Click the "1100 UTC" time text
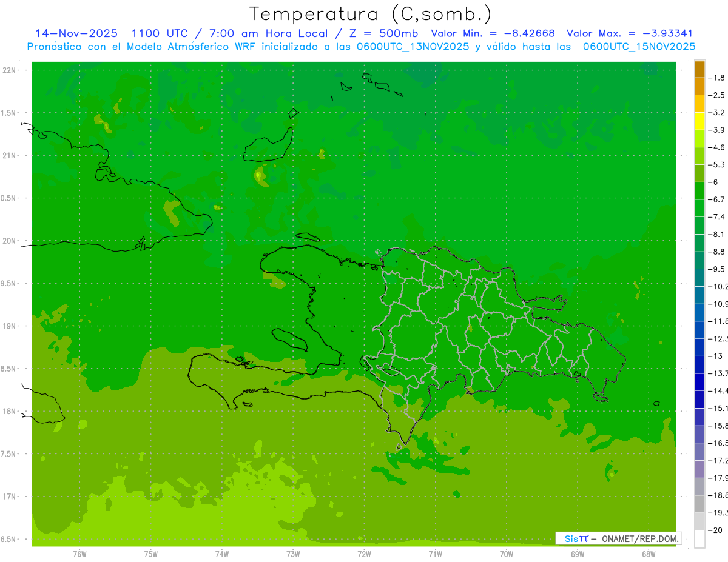Screen dimensions: 728x562 click(159, 33)
